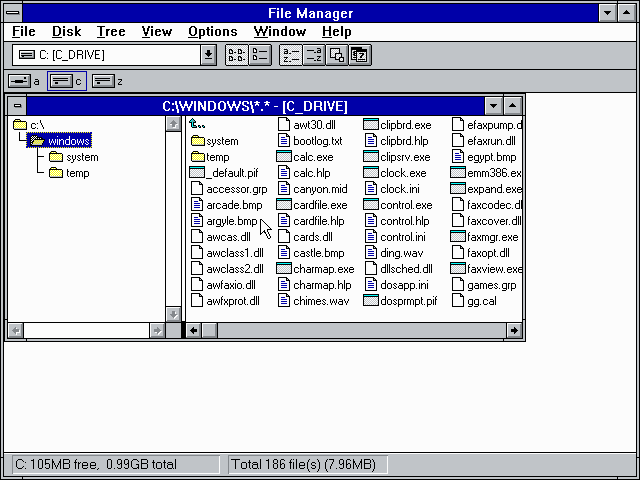Select arcade.bmp document icon
640x480 pixels.
197,205
